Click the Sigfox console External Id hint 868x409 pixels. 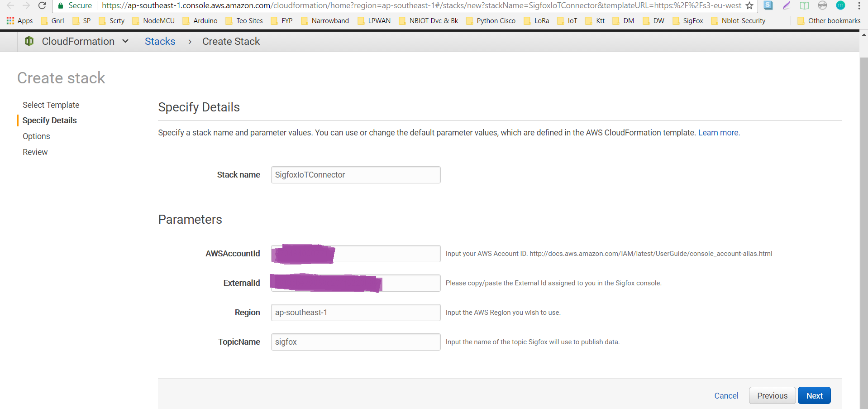[553, 283]
